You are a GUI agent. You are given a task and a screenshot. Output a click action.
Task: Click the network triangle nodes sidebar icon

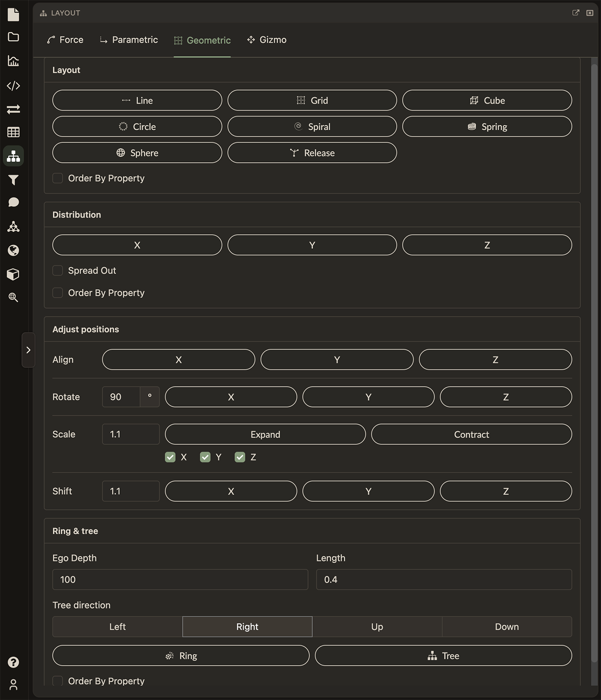pos(14,226)
